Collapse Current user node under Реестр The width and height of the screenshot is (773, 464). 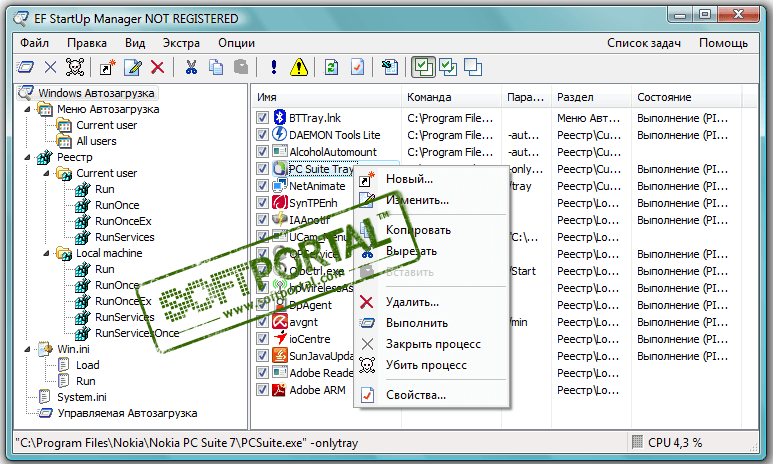46,173
